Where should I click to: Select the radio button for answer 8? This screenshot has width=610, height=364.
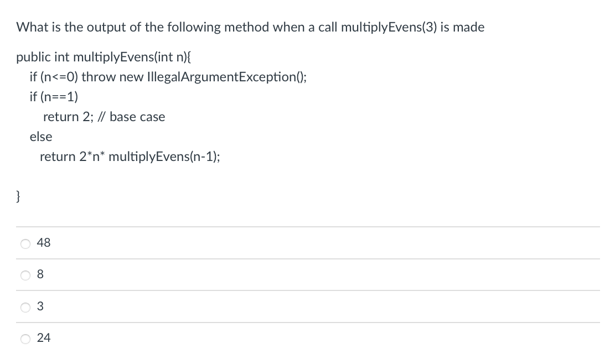click(x=25, y=275)
